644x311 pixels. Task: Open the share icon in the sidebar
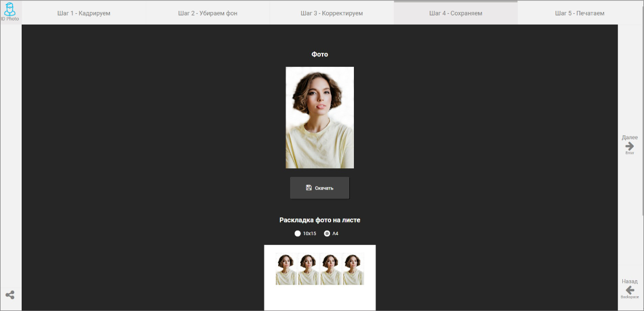[10, 295]
